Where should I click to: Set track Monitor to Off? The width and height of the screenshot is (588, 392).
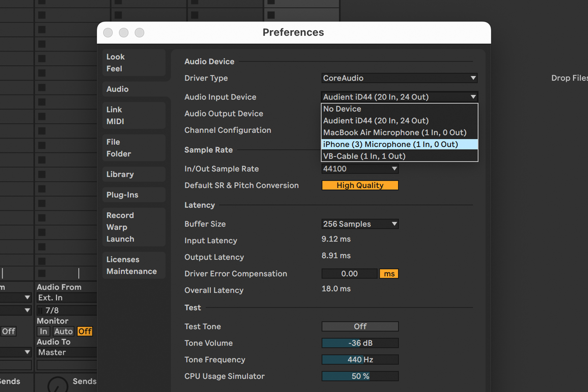(x=85, y=332)
